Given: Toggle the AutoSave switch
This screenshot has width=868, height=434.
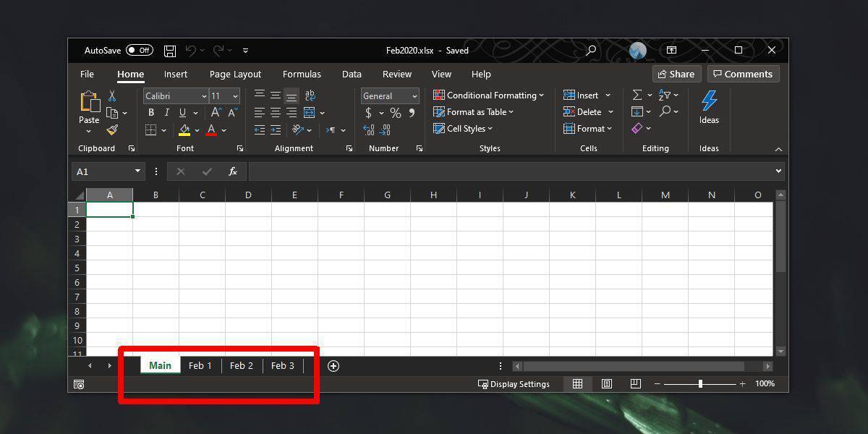Looking at the screenshot, I should (139, 51).
